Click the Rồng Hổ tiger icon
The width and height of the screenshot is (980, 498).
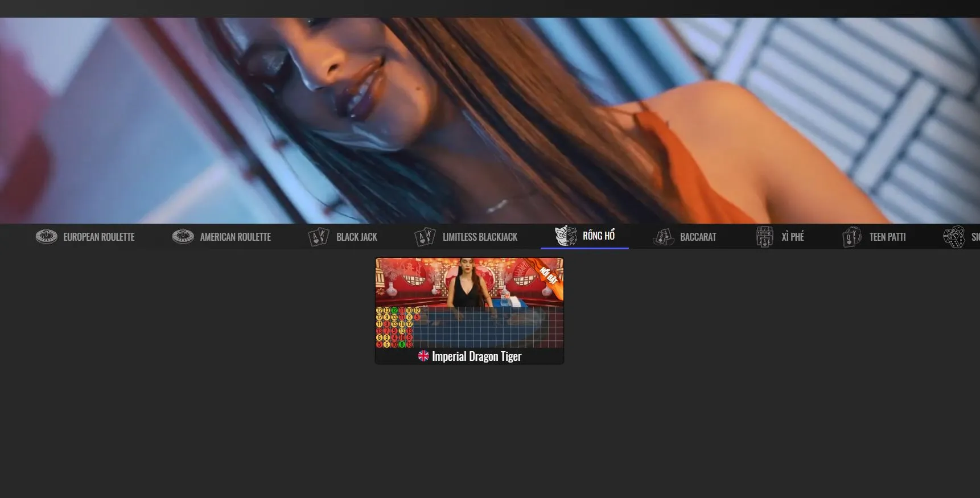click(566, 236)
